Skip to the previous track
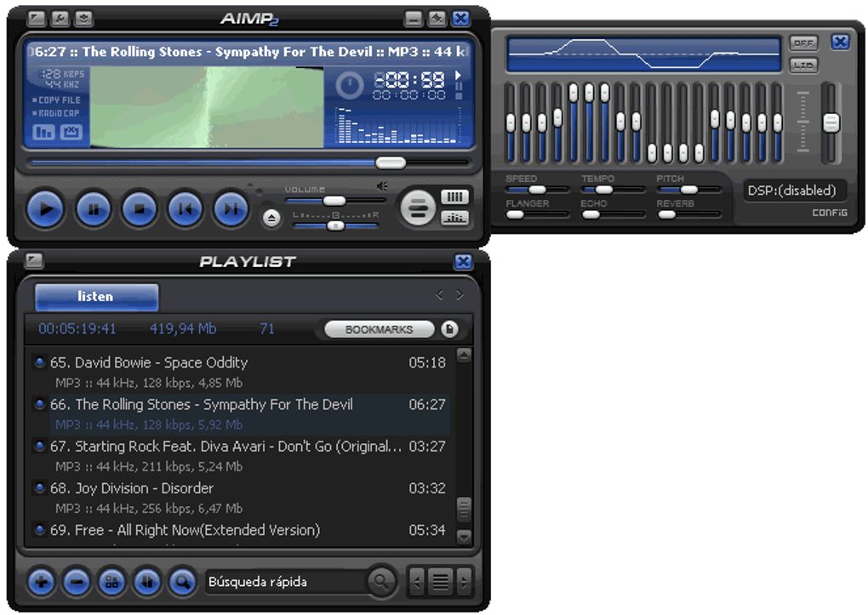The height and width of the screenshot is (615, 868). pos(185,209)
